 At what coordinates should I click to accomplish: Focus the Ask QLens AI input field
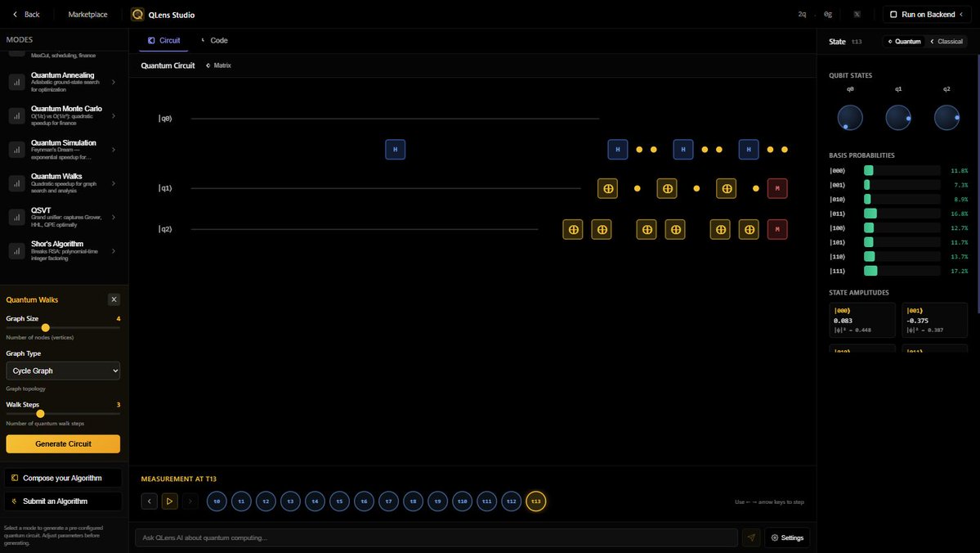click(x=436, y=537)
